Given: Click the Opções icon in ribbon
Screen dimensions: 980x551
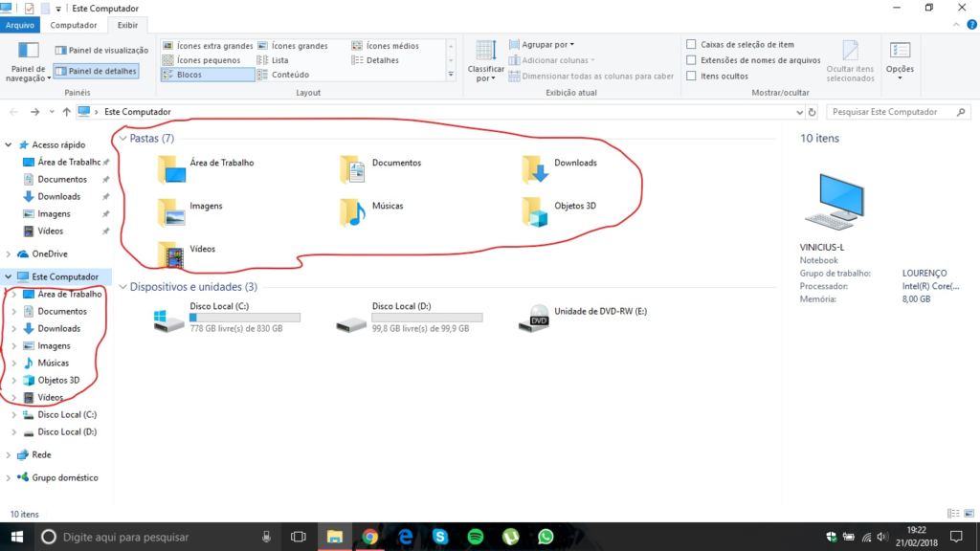Looking at the screenshot, I should coord(900,58).
